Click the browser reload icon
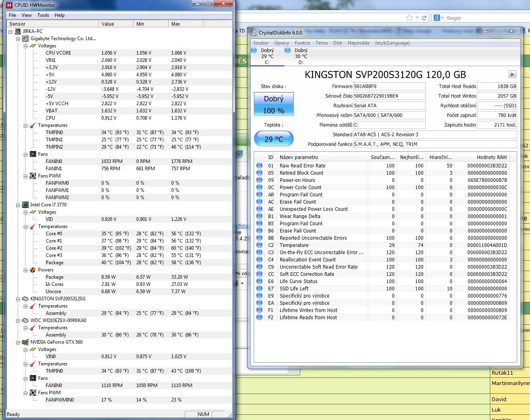The width and height of the screenshot is (530, 420). (424, 18)
